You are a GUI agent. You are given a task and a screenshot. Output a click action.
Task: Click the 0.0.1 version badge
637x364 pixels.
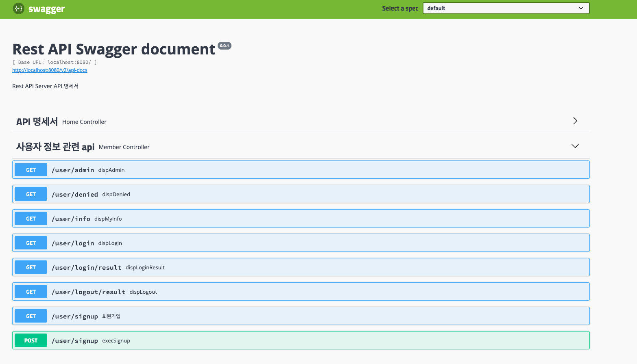click(x=225, y=45)
